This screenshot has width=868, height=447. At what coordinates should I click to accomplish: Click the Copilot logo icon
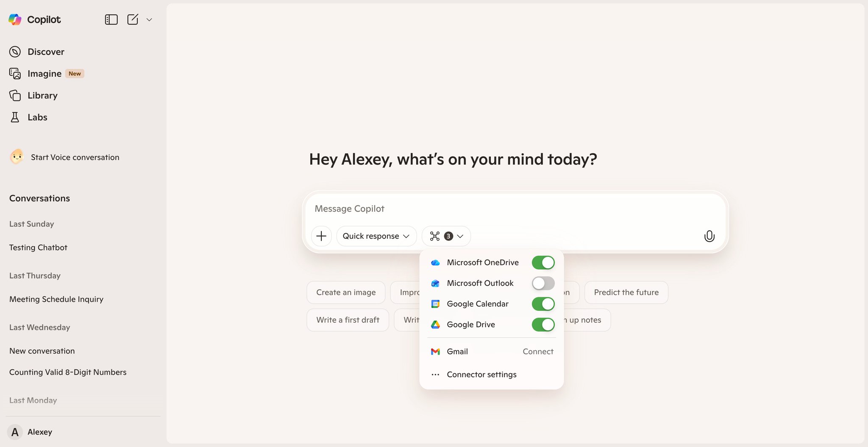tap(15, 20)
